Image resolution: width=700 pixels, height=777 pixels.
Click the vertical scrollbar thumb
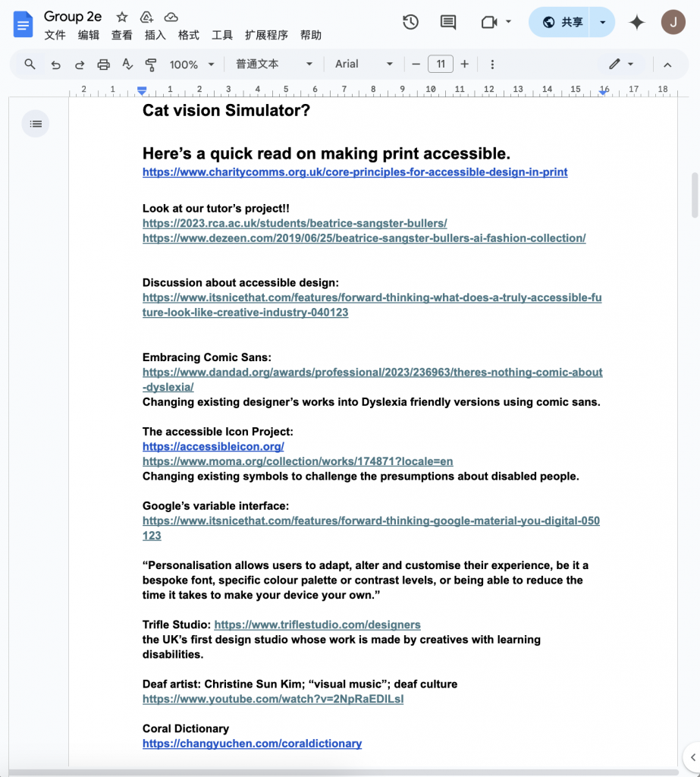point(695,195)
